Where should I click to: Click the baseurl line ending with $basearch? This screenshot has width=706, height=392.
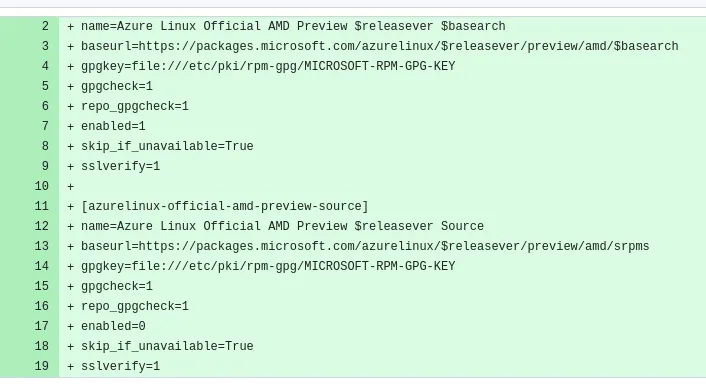pos(380,46)
